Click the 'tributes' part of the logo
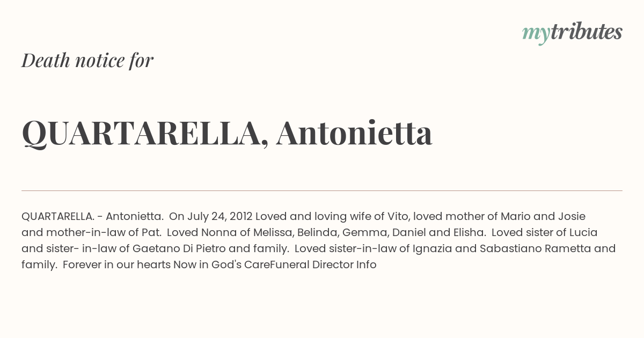The image size is (644, 338). [x=586, y=32]
